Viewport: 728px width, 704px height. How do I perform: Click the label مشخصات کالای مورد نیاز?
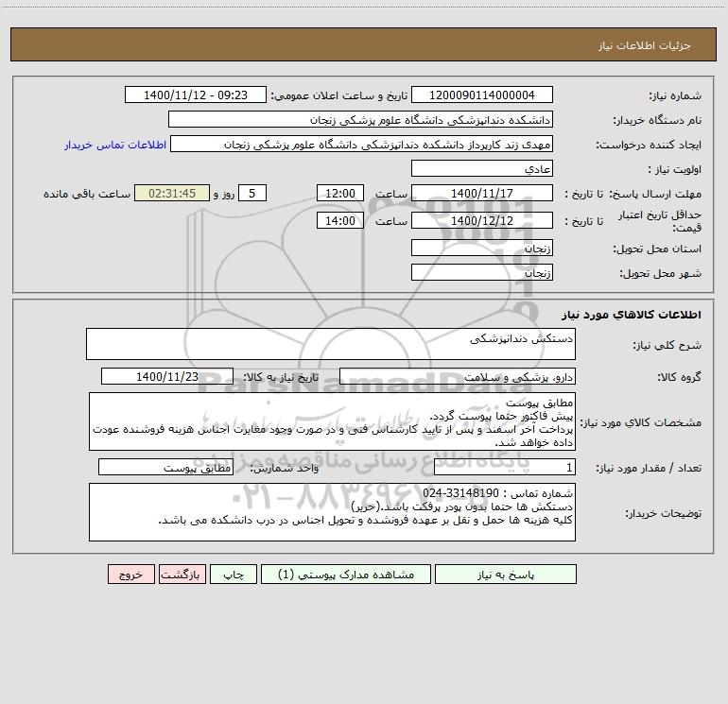click(641, 422)
